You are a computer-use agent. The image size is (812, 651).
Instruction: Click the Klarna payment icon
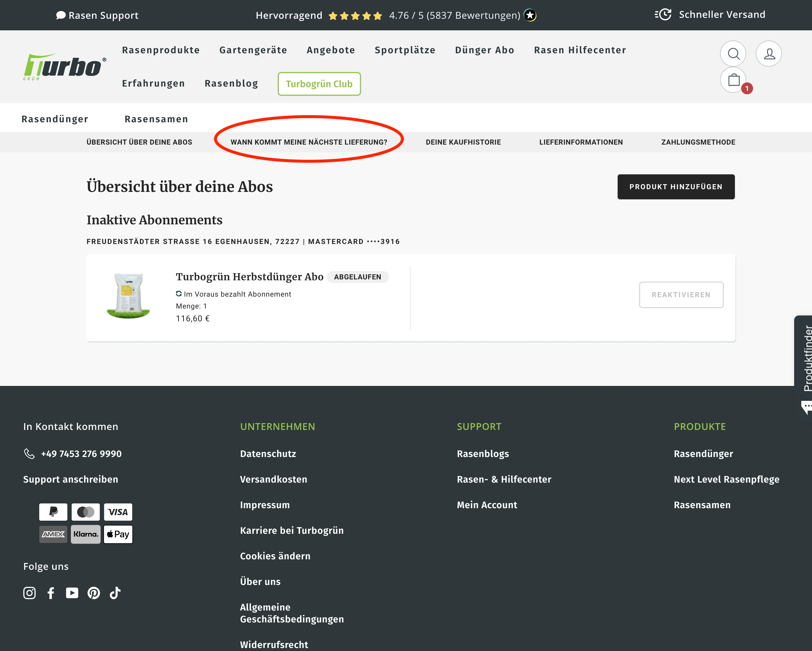click(x=85, y=534)
